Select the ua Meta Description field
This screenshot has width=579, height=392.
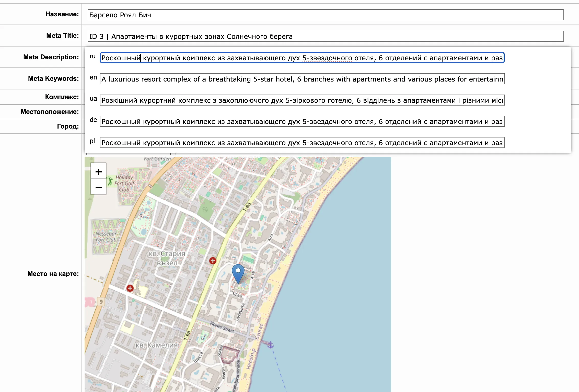tap(302, 100)
